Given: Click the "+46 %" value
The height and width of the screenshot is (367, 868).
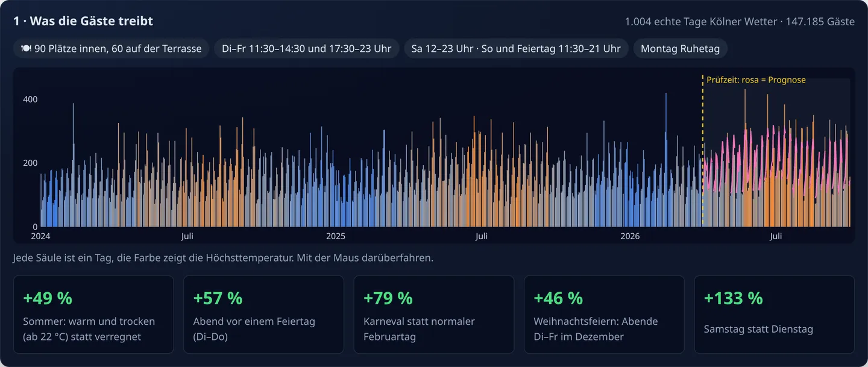Looking at the screenshot, I should (558, 298).
